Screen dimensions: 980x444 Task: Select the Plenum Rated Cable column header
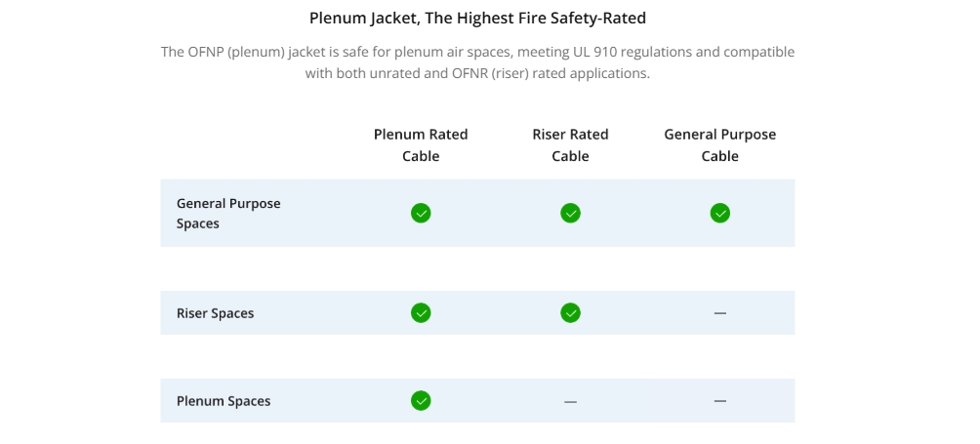[x=421, y=144]
